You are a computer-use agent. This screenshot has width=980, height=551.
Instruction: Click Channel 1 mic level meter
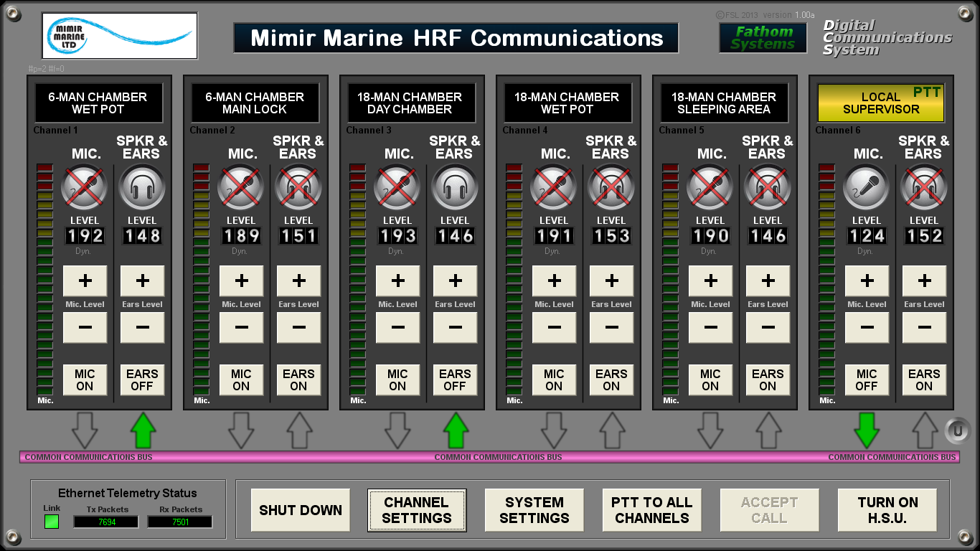pos(45,280)
